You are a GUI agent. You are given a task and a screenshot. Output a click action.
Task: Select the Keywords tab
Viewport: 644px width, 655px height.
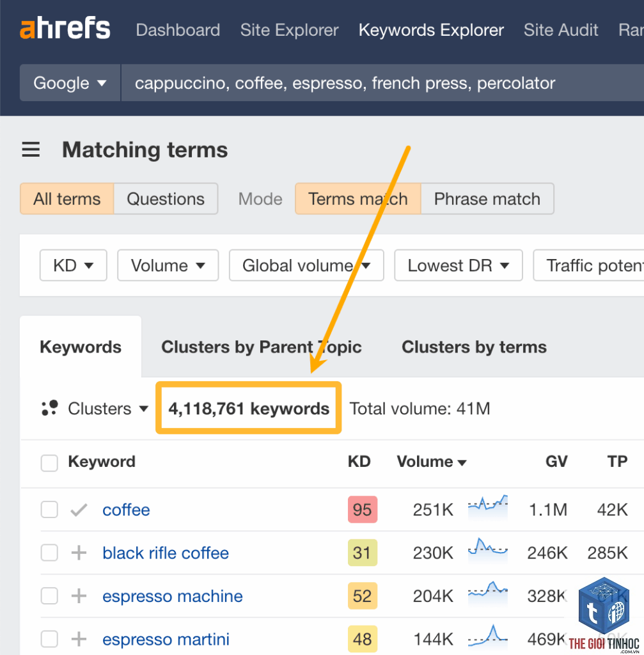[x=81, y=347]
